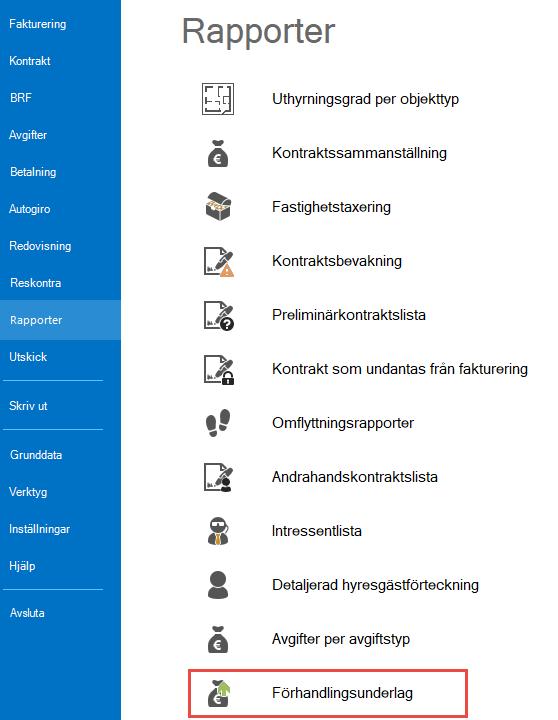This screenshot has height=720, width=558.
Task: Open Kontrakt som undantas från fakturering
Action: point(400,369)
